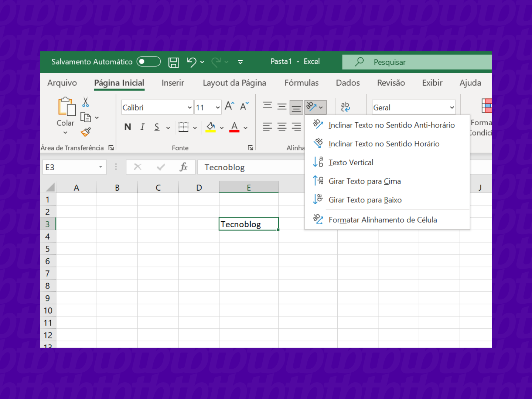Click the Redo arrow icon
Viewport: 532px width, 399px height.
tap(216, 62)
